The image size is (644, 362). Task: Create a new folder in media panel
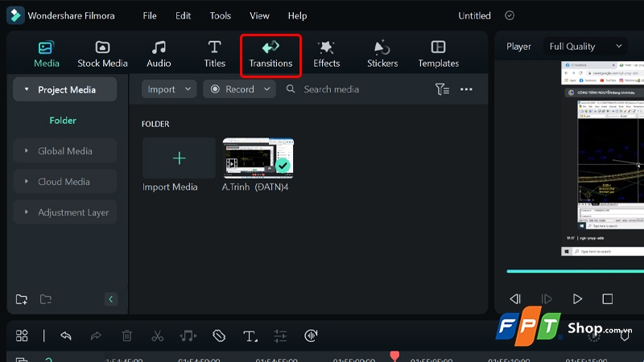pos(22,299)
